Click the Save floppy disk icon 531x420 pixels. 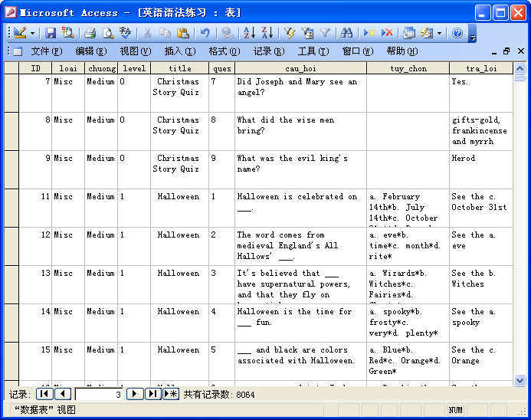[50, 33]
